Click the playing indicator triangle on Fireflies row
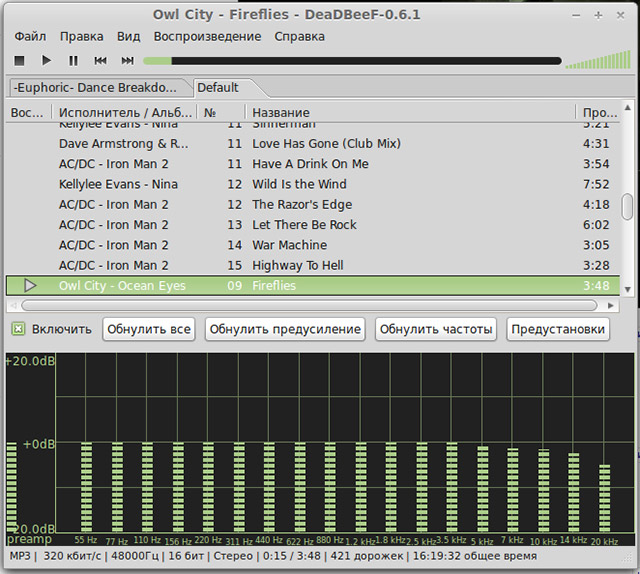Image resolution: width=640 pixels, height=574 pixels. 30,285
